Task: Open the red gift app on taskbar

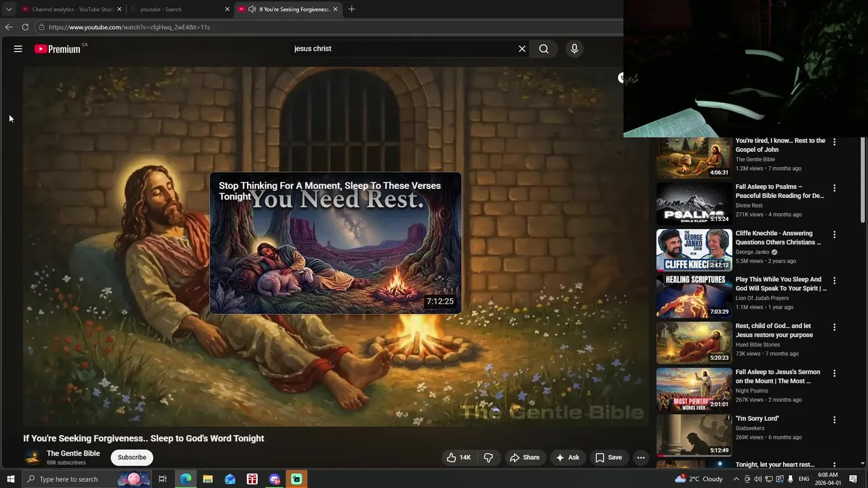Action: [x=252, y=479]
